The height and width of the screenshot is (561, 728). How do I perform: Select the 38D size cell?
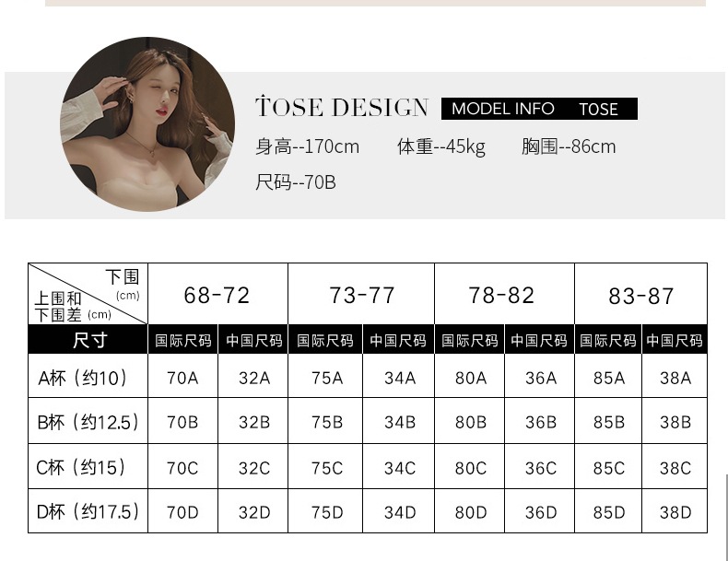coord(675,512)
